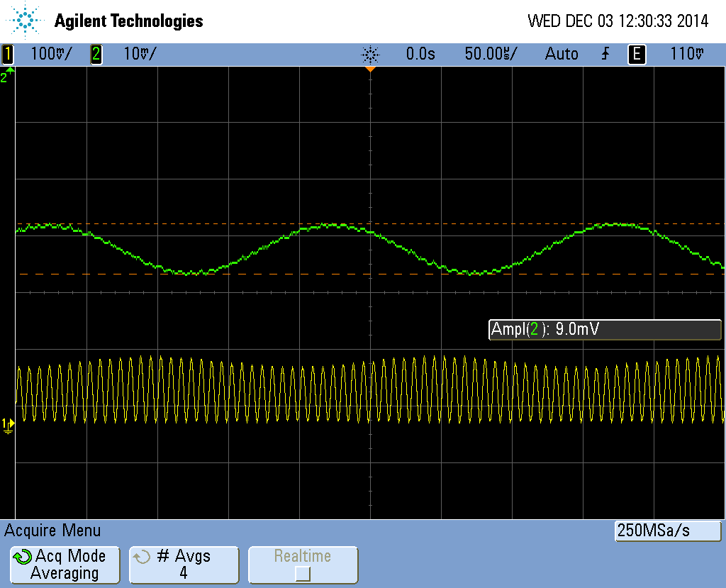726x588 pixels.
Task: Toggle Auto trigger sweep mode
Action: click(562, 54)
